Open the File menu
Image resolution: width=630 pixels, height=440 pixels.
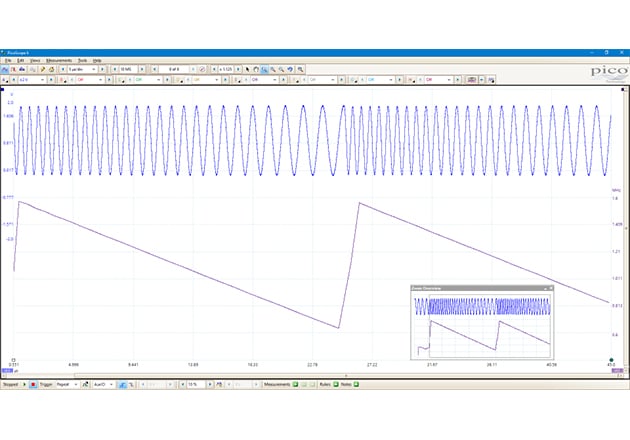(8, 60)
